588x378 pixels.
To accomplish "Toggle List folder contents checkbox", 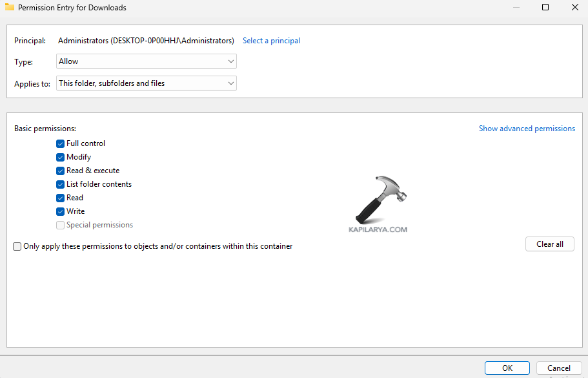I will 61,184.
